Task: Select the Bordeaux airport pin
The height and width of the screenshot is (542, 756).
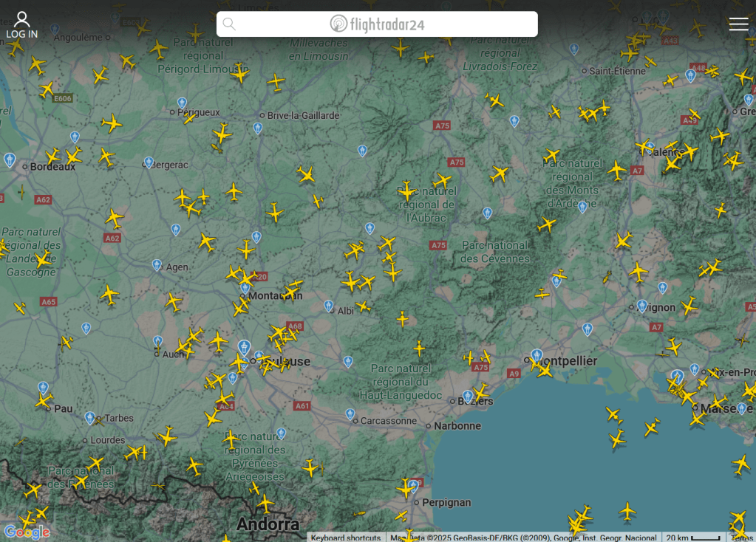Action: point(10,159)
